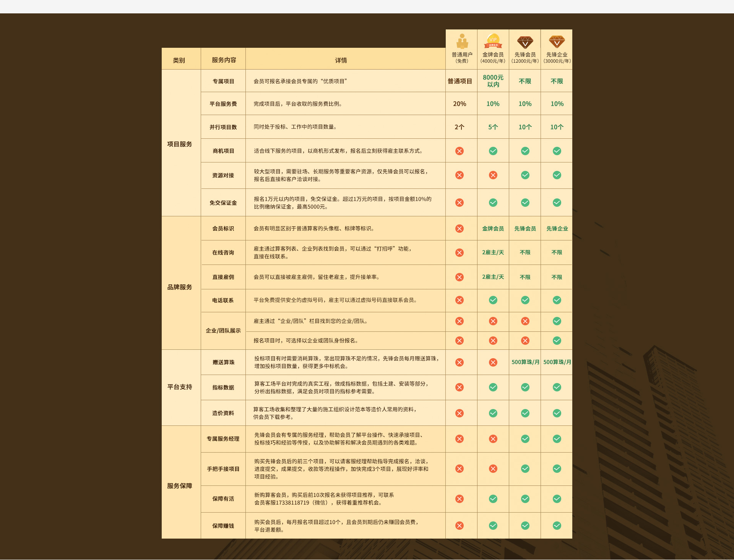Viewport: 734px width, 560px height.
Task: Click 保障赚钱 green check under 先锋企业
Action: [557, 526]
